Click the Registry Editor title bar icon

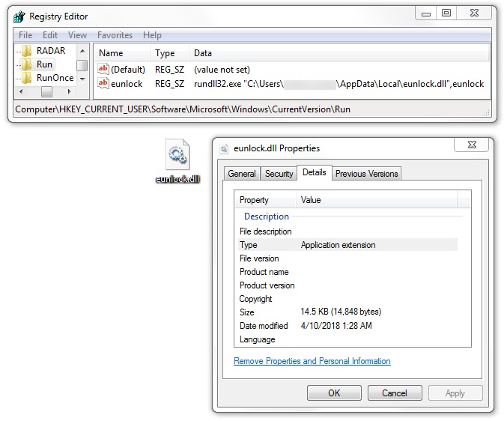point(19,16)
